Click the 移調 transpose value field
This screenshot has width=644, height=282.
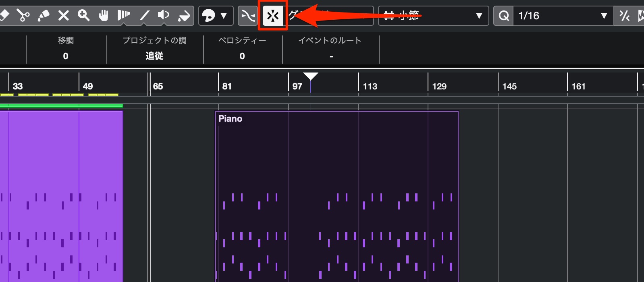coord(66,56)
